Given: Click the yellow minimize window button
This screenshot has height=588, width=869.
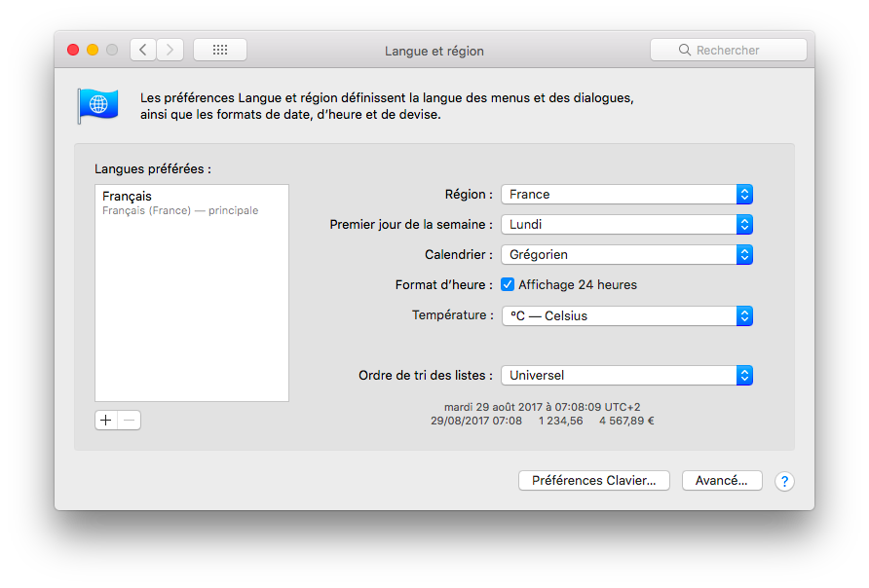Looking at the screenshot, I should (x=93, y=50).
